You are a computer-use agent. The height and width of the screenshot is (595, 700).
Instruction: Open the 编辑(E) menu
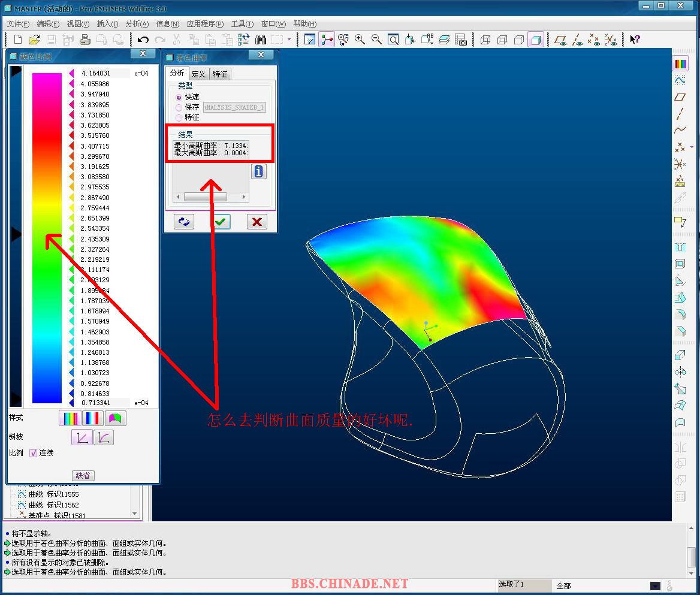pos(48,24)
